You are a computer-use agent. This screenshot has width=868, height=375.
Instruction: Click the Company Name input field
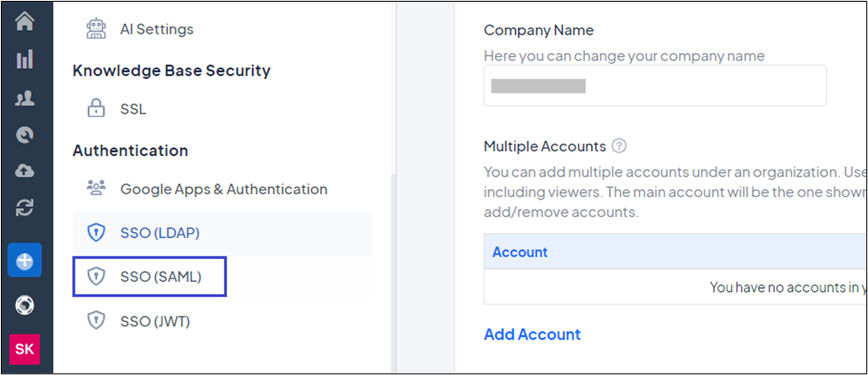pyautogui.click(x=654, y=86)
